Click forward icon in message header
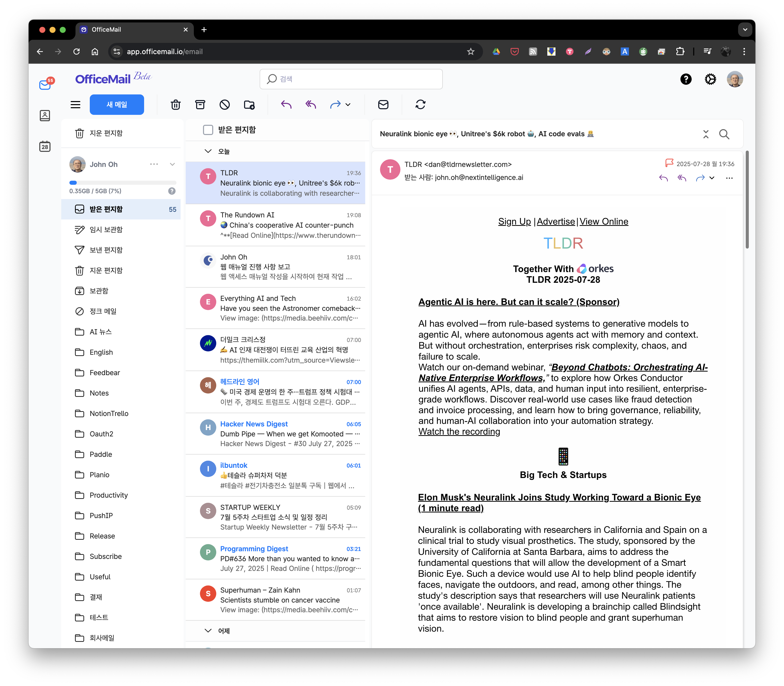 (700, 178)
